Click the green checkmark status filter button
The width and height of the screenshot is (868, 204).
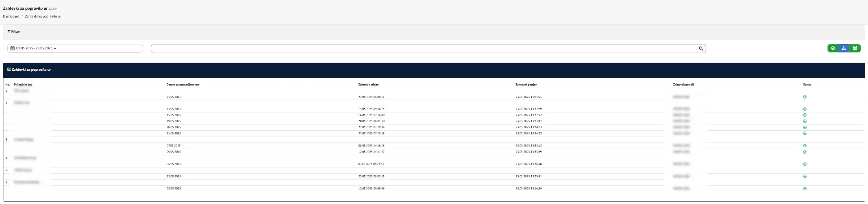pos(833,49)
